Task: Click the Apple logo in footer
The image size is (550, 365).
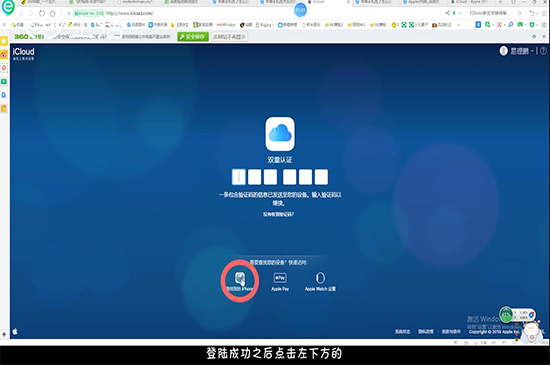Action: click(x=15, y=331)
